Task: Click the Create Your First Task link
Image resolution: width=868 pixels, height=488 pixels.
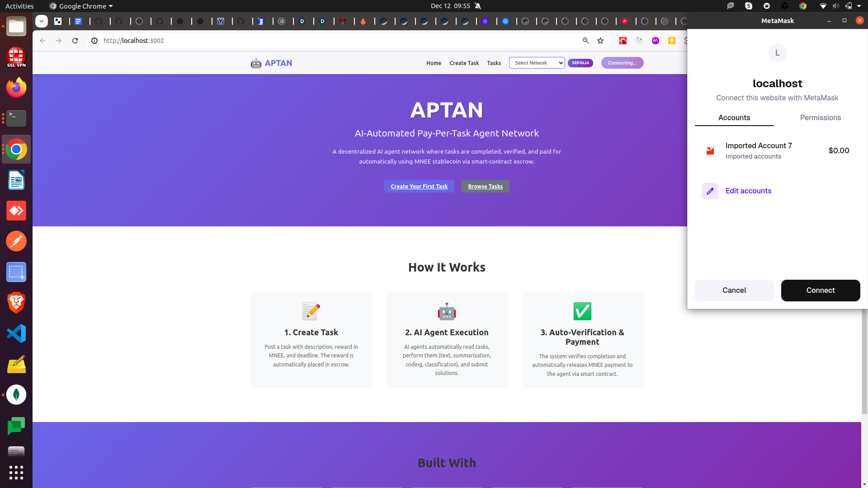Action: 419,186
